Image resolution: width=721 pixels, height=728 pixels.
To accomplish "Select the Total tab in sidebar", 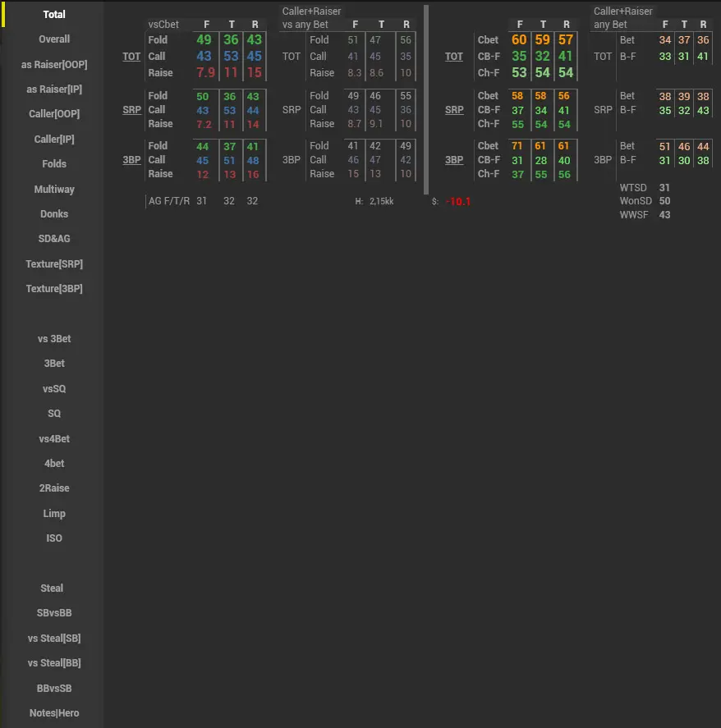I will [x=54, y=15].
